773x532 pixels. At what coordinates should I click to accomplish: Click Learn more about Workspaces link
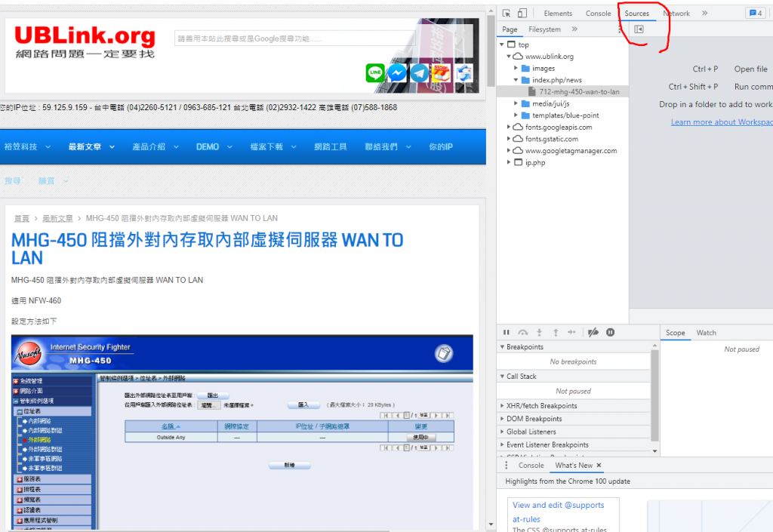(721, 122)
